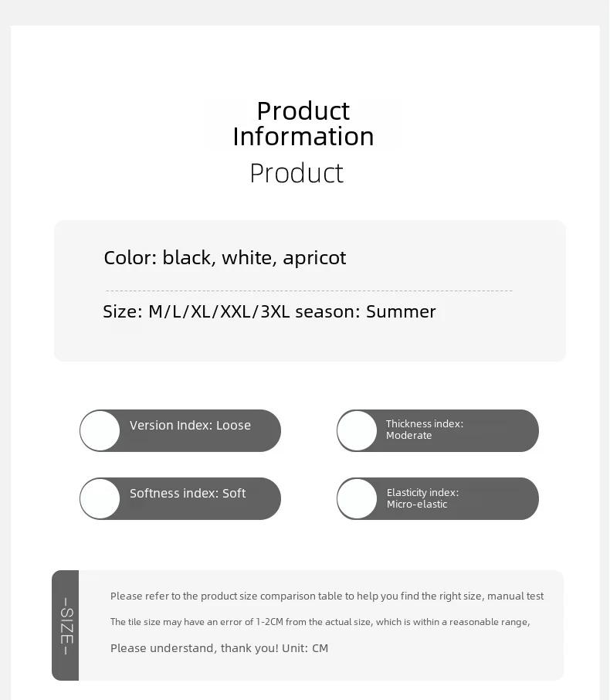610x700 pixels.
Task: Click the Moderate thickness label
Action: click(x=408, y=436)
